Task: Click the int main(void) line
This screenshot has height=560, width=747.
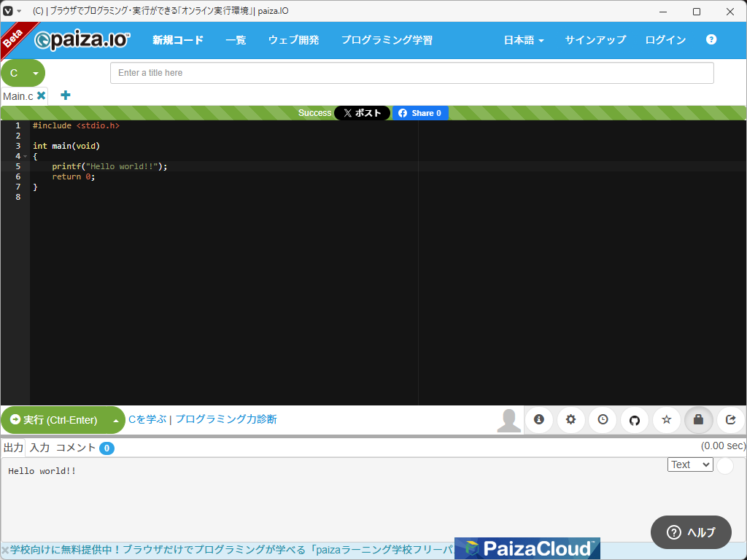Action: tap(66, 146)
